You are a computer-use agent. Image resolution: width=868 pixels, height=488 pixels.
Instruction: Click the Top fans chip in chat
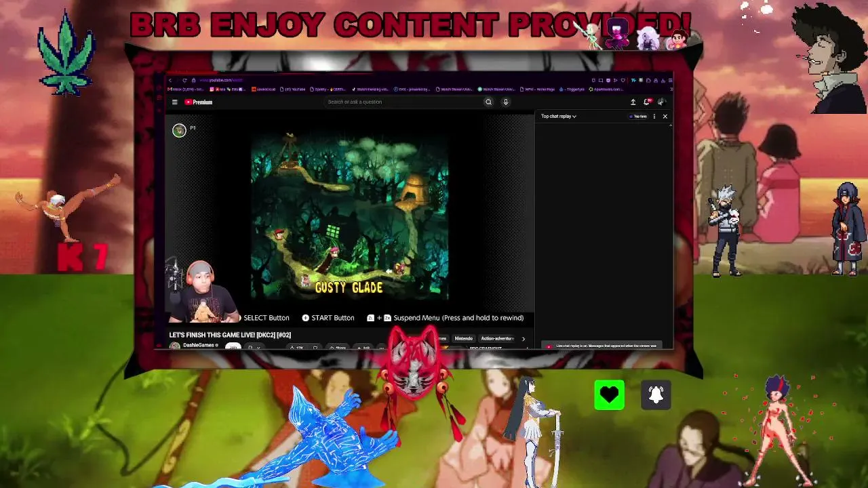(639, 117)
